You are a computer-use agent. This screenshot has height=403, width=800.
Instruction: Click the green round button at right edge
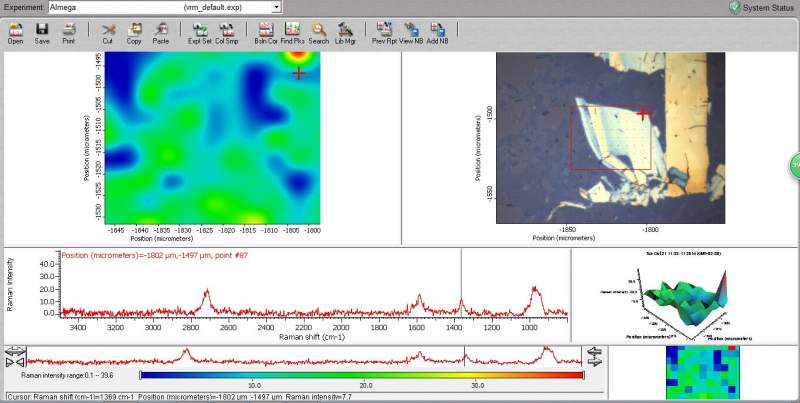pyautogui.click(x=795, y=166)
